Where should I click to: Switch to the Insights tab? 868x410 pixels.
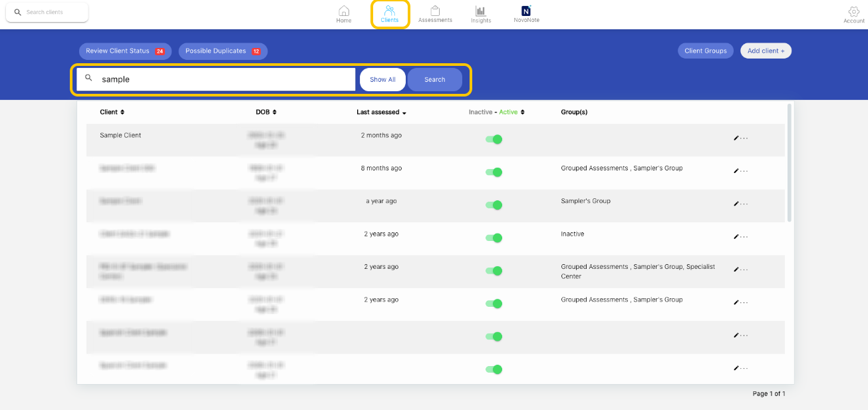click(x=481, y=15)
